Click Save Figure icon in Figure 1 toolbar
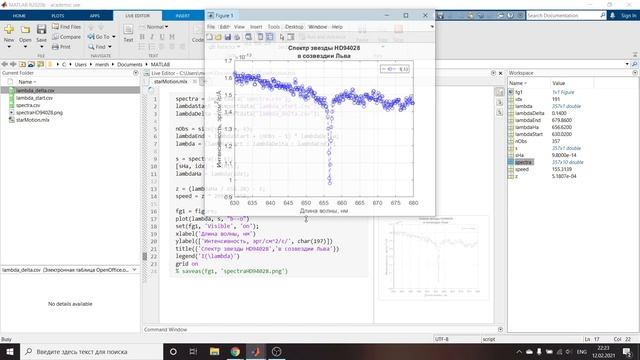This screenshot has height=360, width=640. (x=228, y=37)
